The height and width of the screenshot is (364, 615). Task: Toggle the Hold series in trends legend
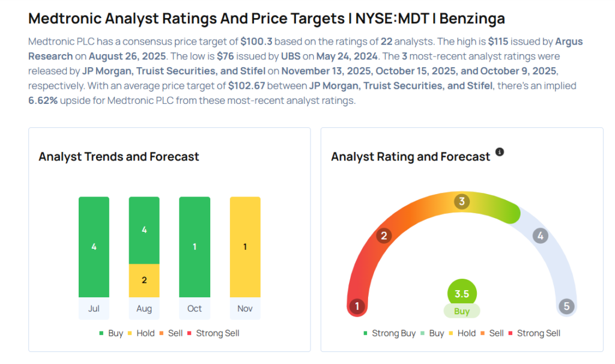pos(143,333)
